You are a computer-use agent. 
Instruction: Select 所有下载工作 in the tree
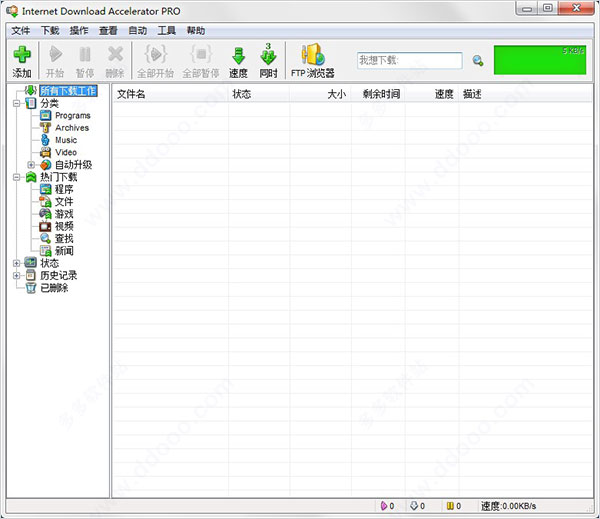coord(68,91)
